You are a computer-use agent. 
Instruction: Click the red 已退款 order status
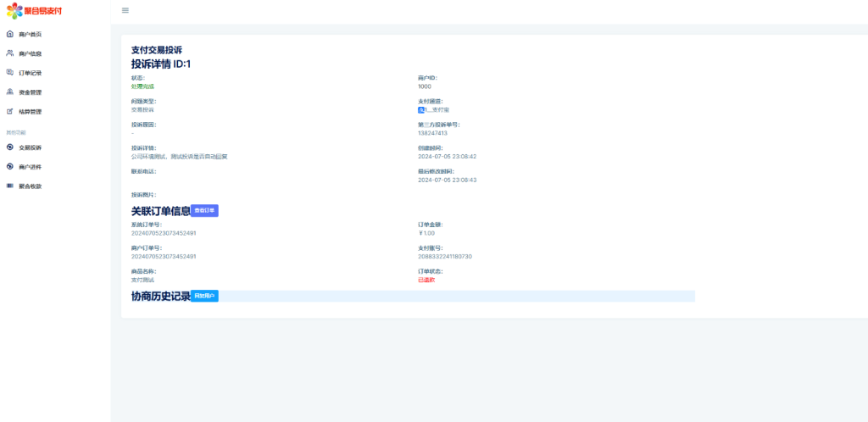click(x=426, y=280)
